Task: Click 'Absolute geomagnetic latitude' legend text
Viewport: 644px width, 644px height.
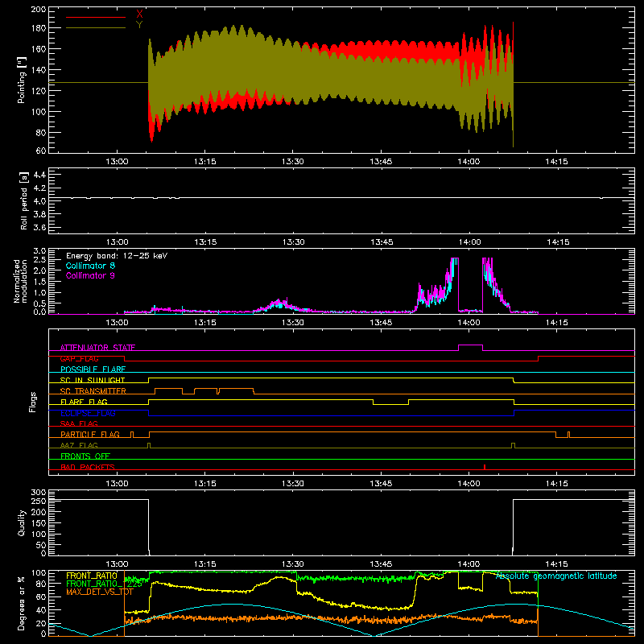Action: tap(556, 576)
